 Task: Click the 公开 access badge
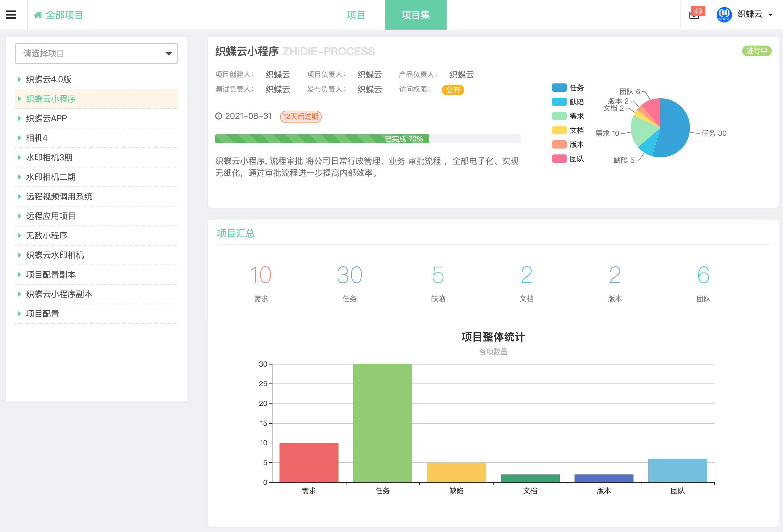click(x=453, y=90)
